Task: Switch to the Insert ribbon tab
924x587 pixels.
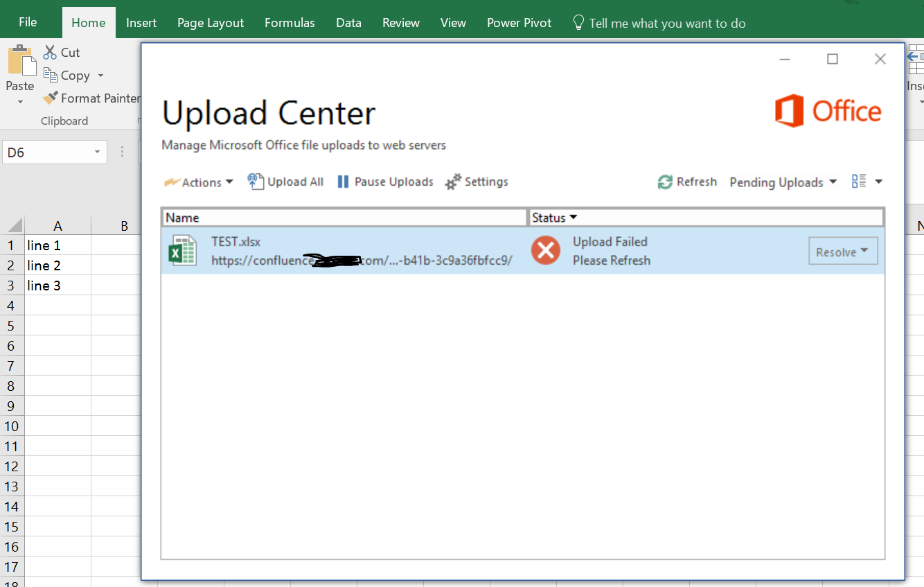Action: pos(141,23)
